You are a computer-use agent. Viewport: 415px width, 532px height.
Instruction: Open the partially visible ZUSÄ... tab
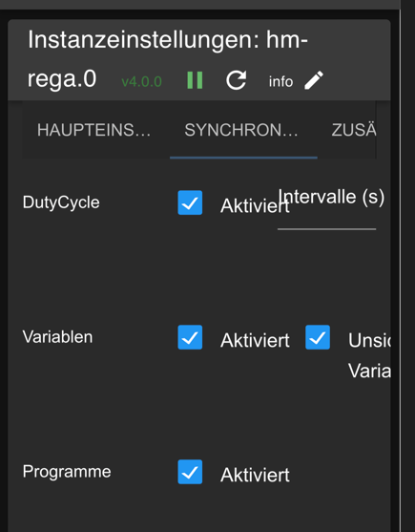point(354,130)
